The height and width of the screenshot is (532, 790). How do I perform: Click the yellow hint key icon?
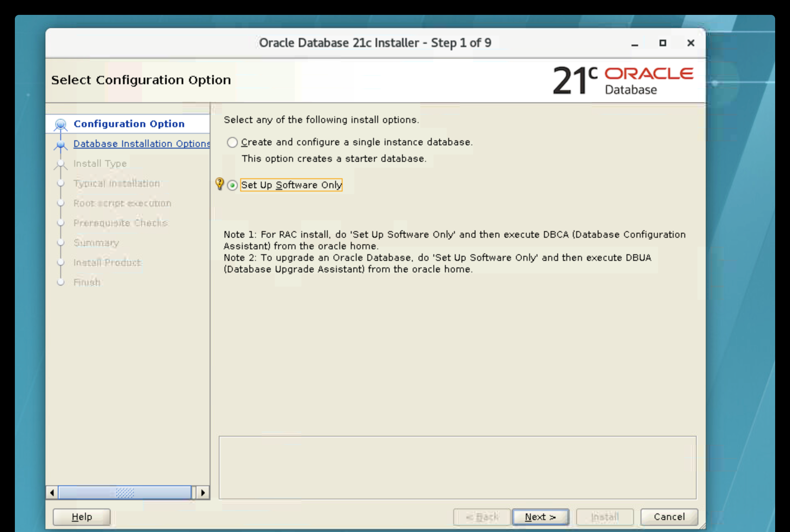[x=220, y=184]
